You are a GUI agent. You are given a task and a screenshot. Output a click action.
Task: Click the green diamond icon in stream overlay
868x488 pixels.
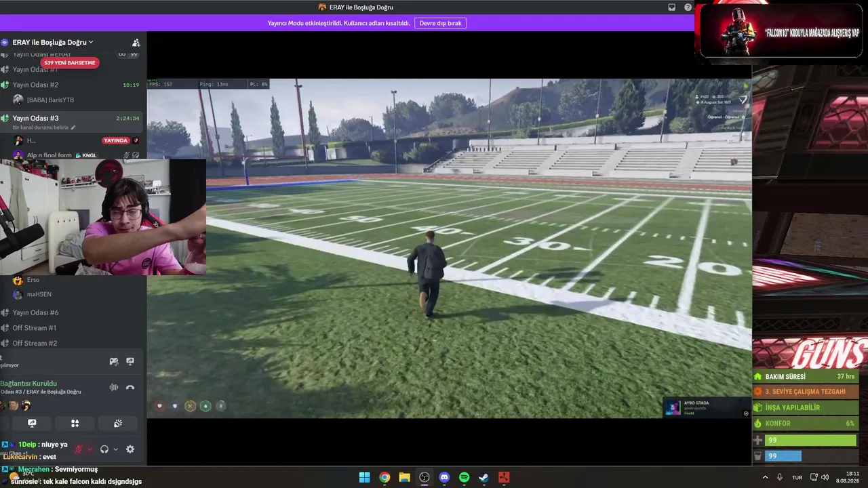pos(205,406)
